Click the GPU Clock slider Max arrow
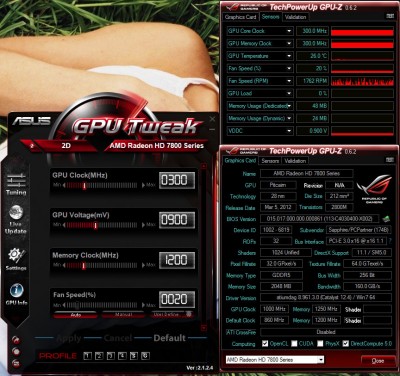The height and width of the screenshot is (376, 400). (x=144, y=185)
